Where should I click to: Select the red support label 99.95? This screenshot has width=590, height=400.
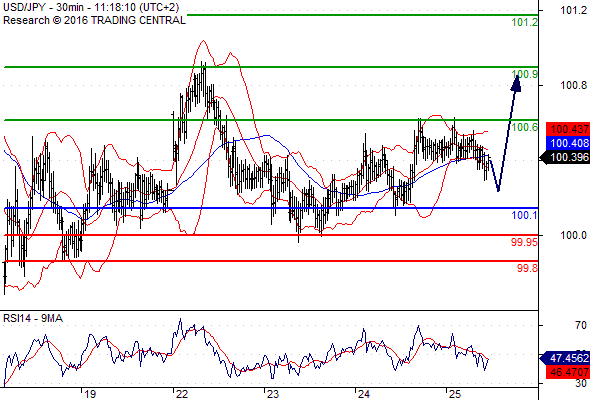(x=524, y=242)
